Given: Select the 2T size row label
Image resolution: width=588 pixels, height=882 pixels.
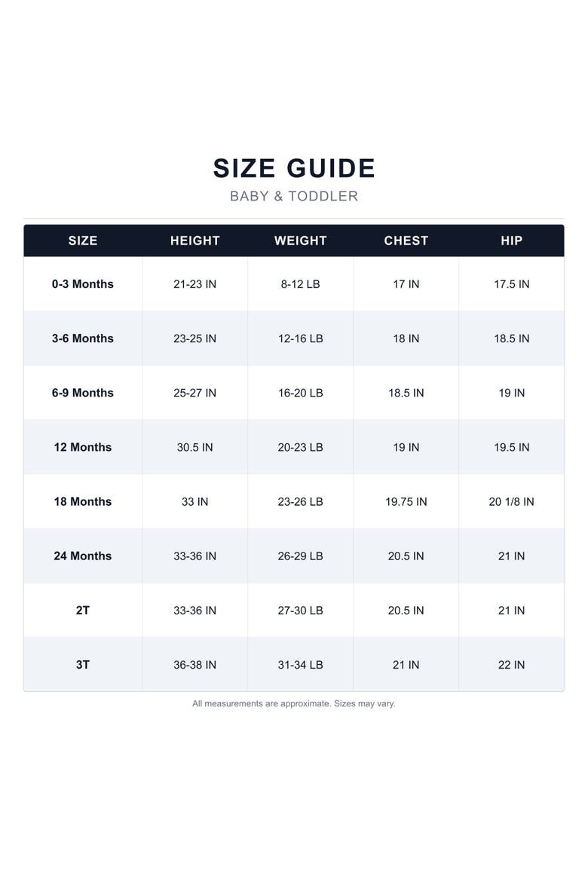Looking at the screenshot, I should (83, 611).
